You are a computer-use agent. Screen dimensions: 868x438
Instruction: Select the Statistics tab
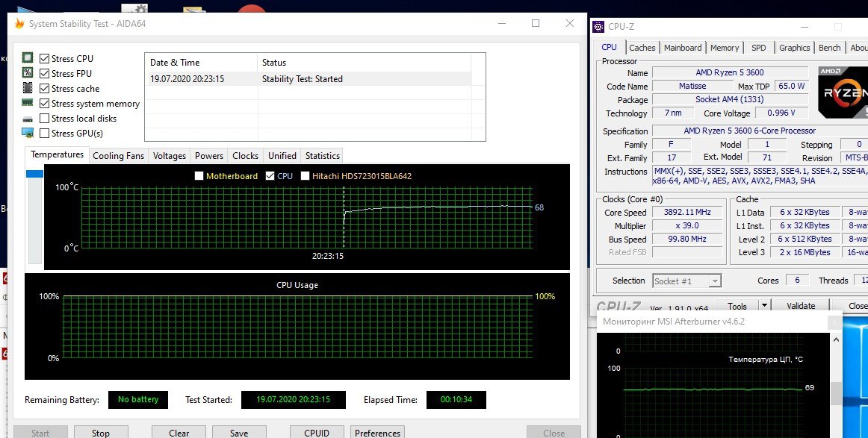pos(323,156)
